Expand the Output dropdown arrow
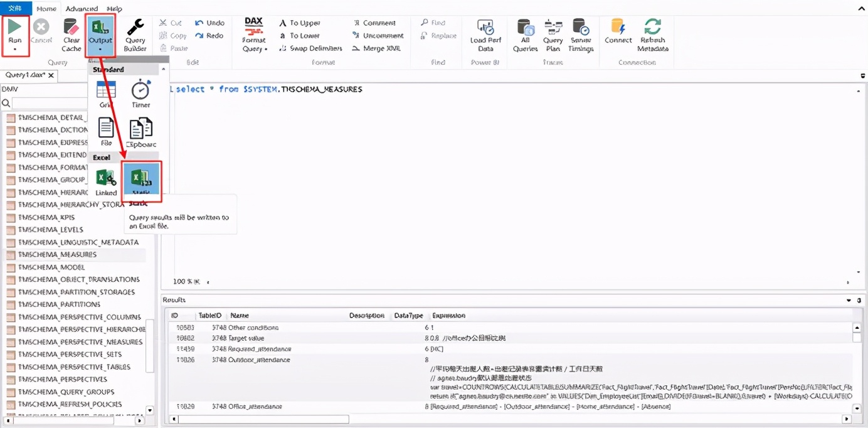The width and height of the screenshot is (868, 428). tap(100, 48)
